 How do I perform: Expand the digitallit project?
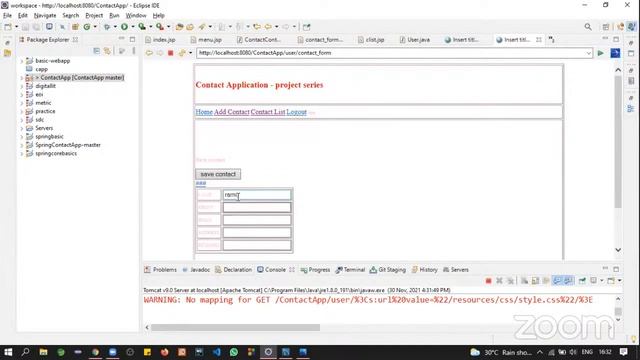pyautogui.click(x=22, y=86)
